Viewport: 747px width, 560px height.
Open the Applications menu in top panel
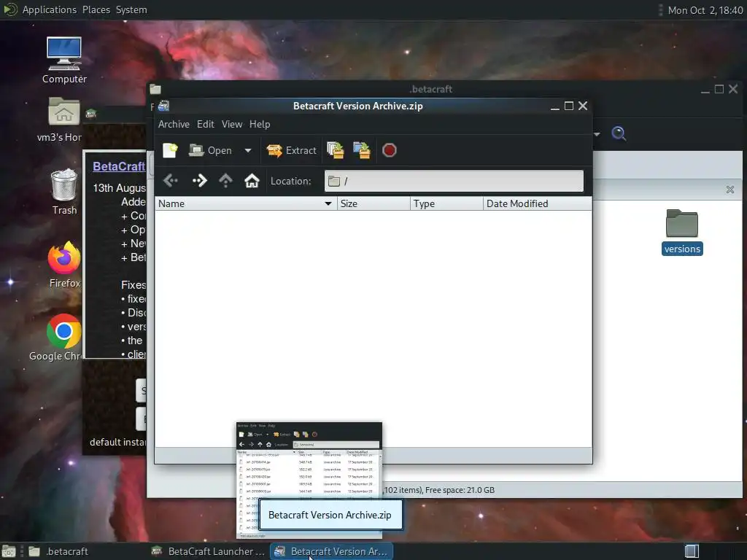[49, 9]
